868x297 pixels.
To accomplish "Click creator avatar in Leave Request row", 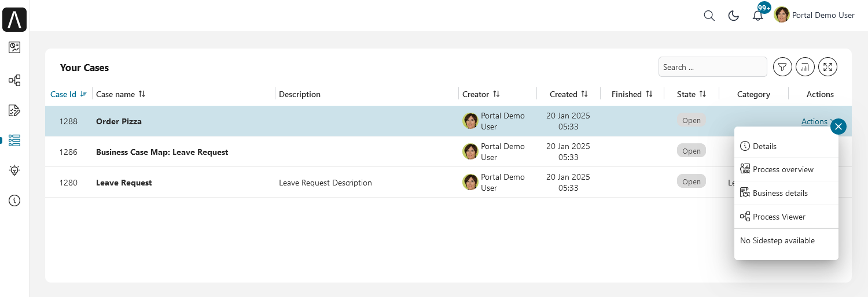I will coord(470,182).
